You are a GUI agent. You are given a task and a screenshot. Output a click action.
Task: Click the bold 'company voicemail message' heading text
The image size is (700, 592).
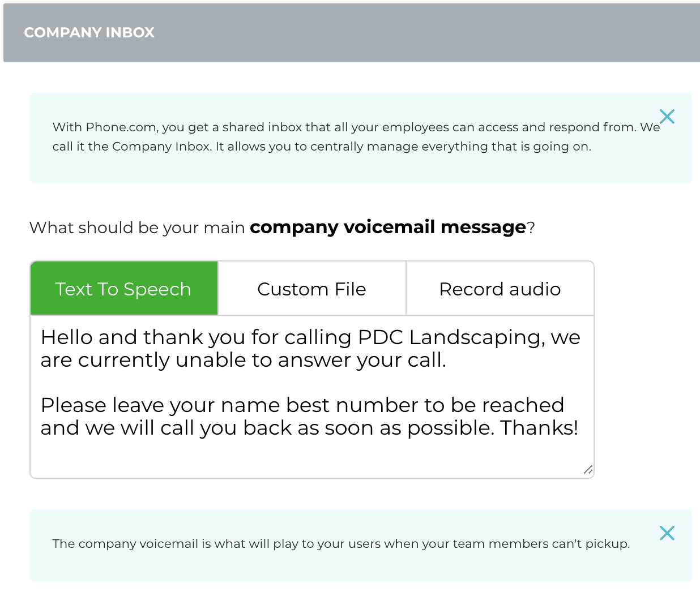click(388, 227)
